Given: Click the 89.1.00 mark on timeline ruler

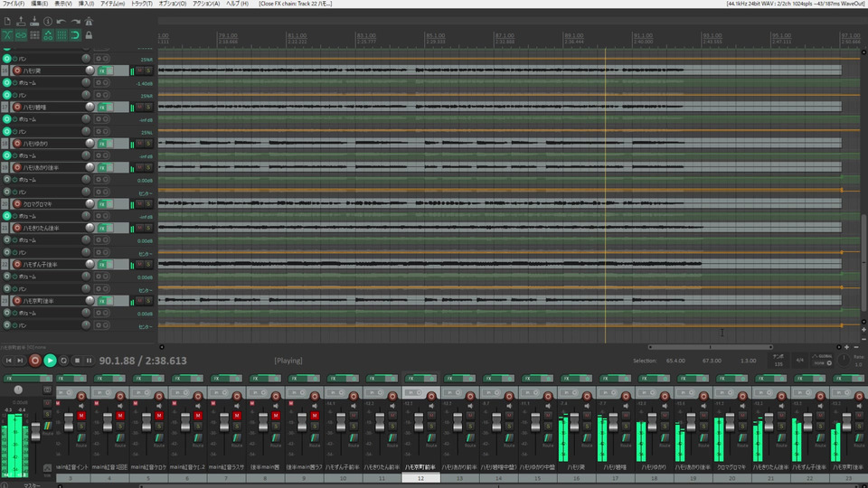Looking at the screenshot, I should coord(573,35).
